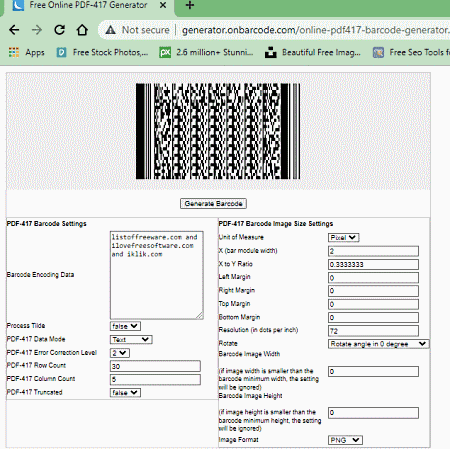450x449 pixels.
Task: Click the 'Unit of Measure' label
Action: coord(241,237)
